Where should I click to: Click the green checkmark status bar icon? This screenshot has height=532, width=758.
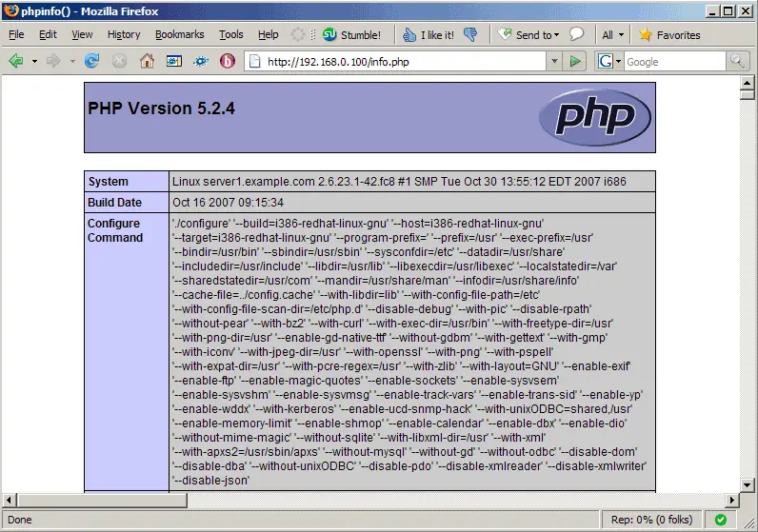click(x=720, y=520)
